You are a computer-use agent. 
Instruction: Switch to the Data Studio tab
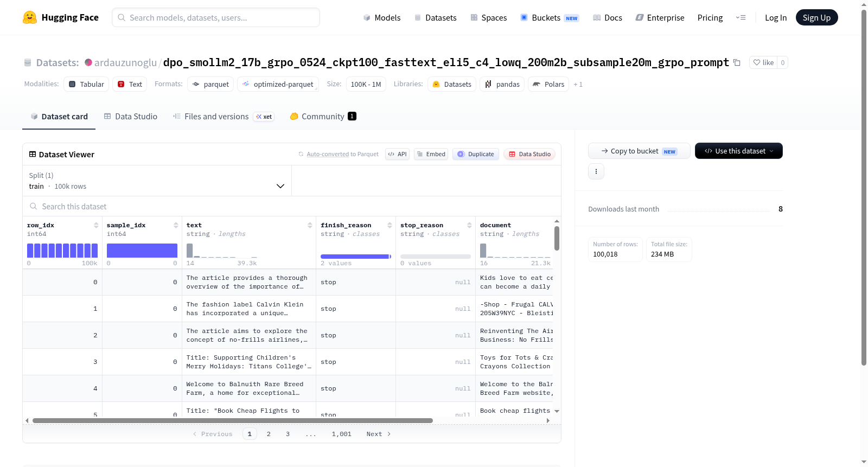[131, 117]
